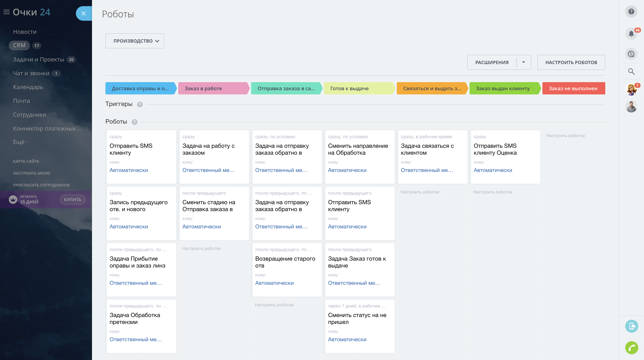
Task: Click the Настроить роботов button
Action: 571,62
